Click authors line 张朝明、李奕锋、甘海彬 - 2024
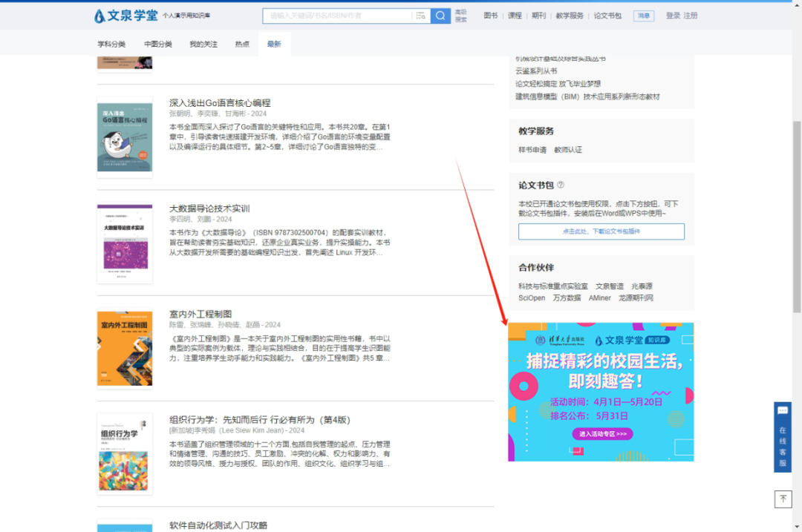The image size is (802, 532). coord(218,114)
